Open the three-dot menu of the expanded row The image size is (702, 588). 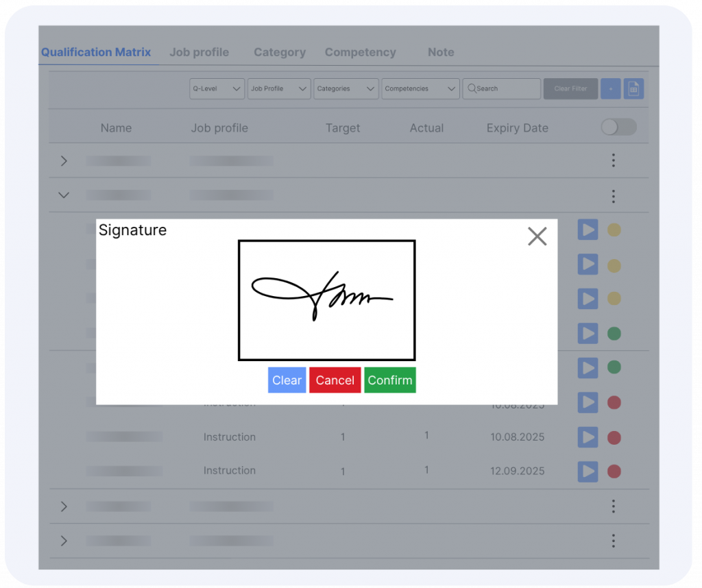tap(613, 197)
